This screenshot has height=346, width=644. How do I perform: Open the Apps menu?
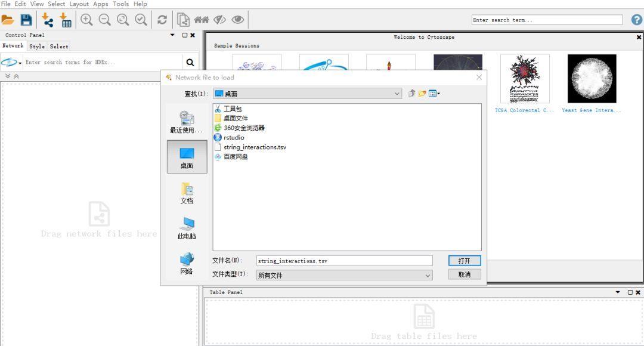tap(100, 4)
